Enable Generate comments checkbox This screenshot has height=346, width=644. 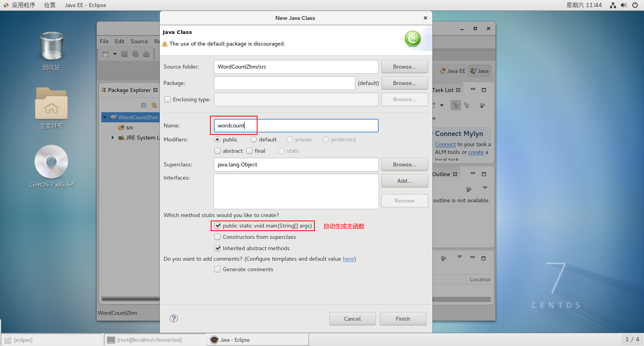(x=217, y=269)
